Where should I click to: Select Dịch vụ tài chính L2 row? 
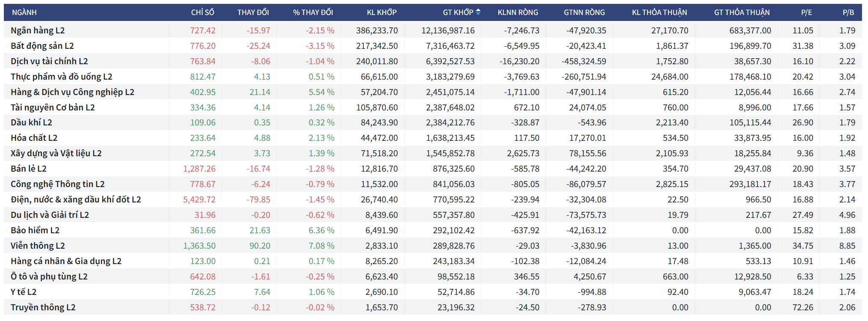(x=49, y=61)
